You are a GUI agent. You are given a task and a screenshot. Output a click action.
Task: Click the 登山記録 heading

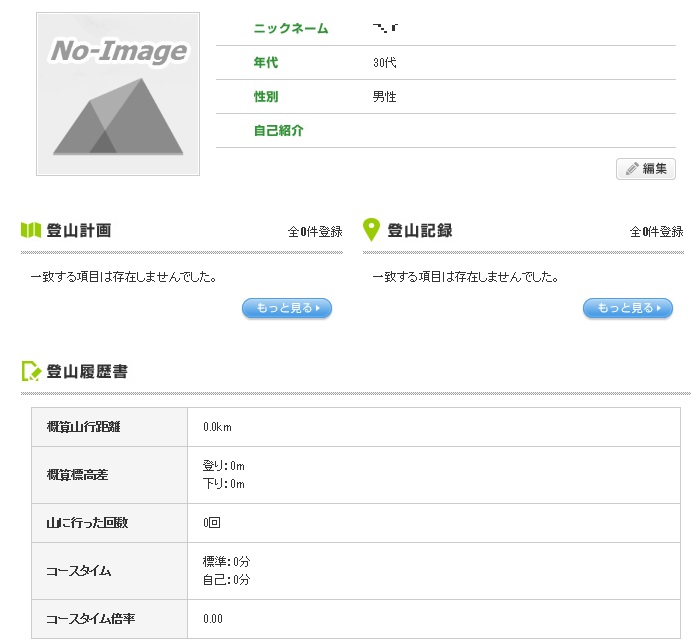click(x=420, y=231)
